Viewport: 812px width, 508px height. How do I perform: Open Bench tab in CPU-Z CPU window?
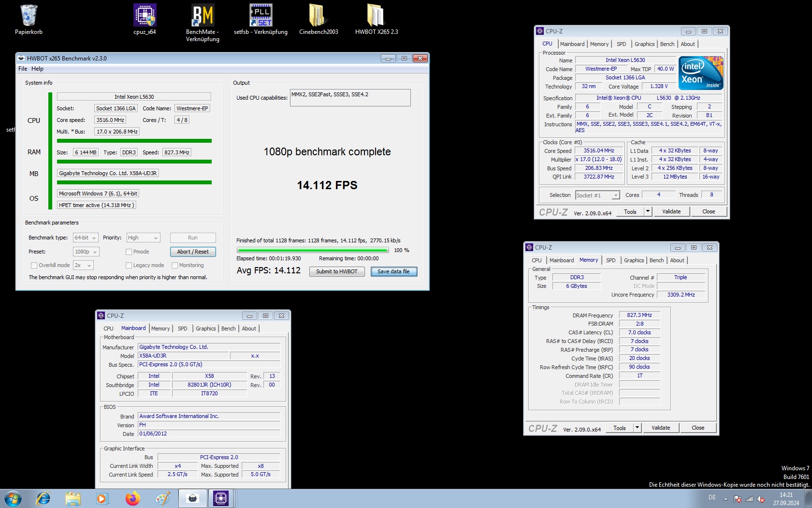pyautogui.click(x=667, y=44)
